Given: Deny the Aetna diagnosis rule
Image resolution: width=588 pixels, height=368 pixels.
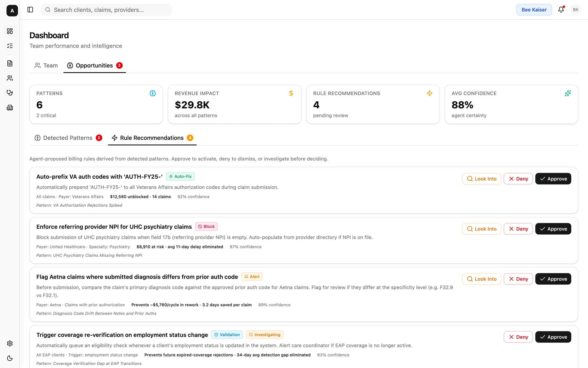Looking at the screenshot, I should (x=518, y=279).
